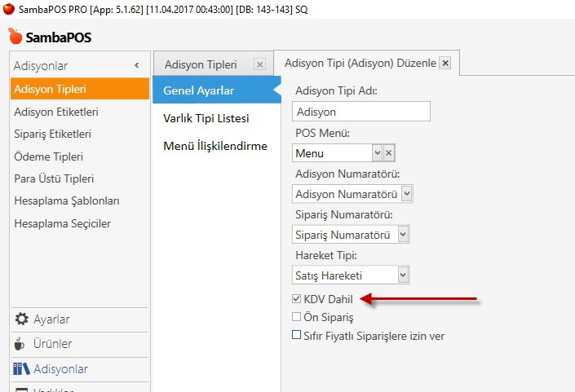Open Ayarlar via its gear icon

click(21, 319)
